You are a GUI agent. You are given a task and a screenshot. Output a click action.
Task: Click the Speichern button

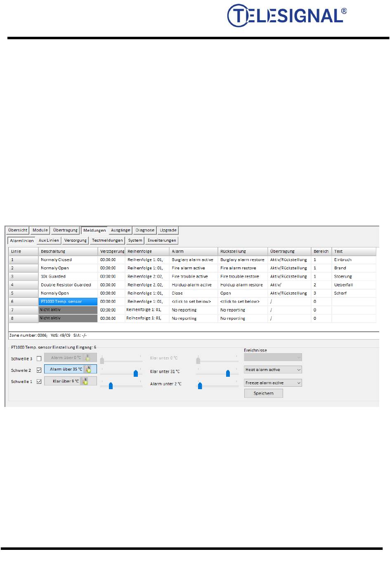[x=264, y=393]
